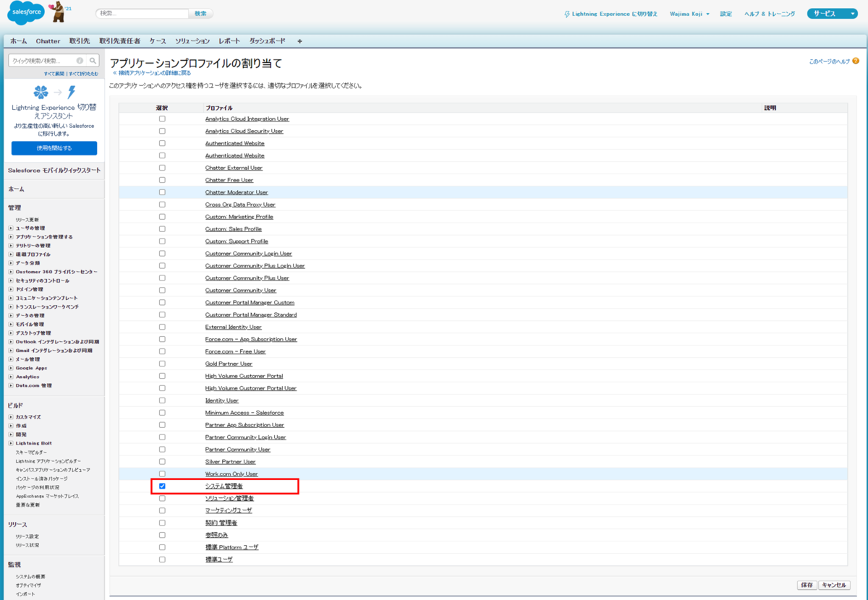
Task: Check the Work.com Only User checkbox
Action: [x=162, y=473]
